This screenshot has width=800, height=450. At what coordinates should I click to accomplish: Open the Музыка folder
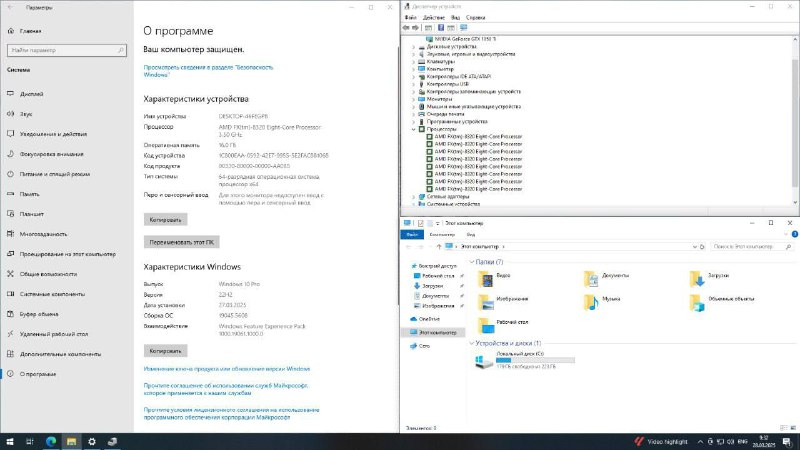[591, 301]
